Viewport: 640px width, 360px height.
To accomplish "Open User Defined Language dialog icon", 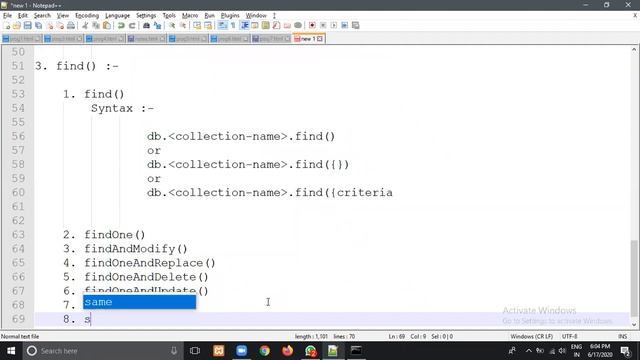I will 255,25.
